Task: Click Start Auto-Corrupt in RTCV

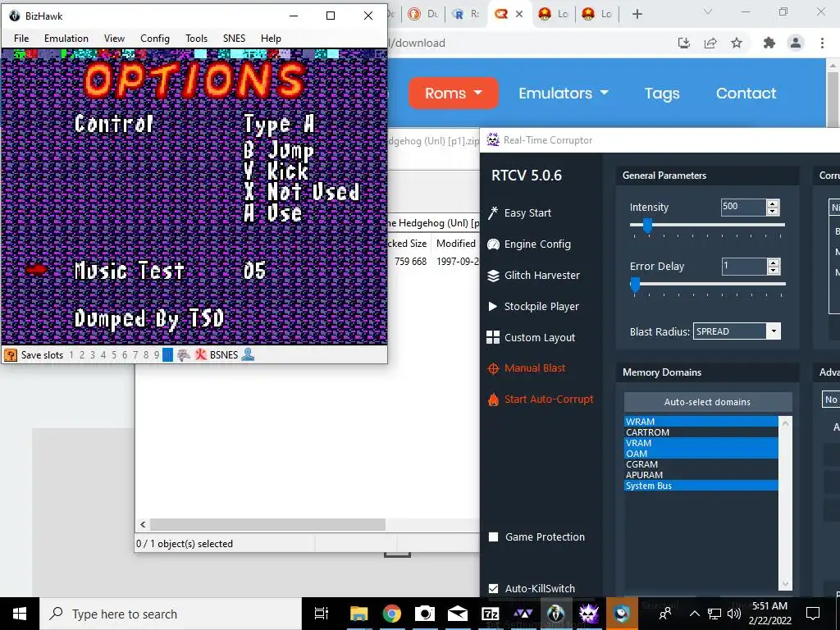Action: [x=540, y=399]
